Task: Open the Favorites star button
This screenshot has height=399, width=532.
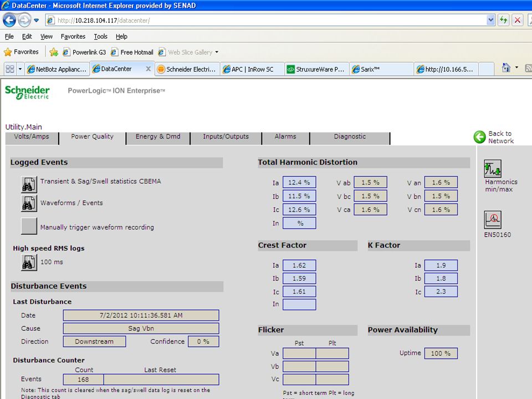Action: (x=21, y=52)
